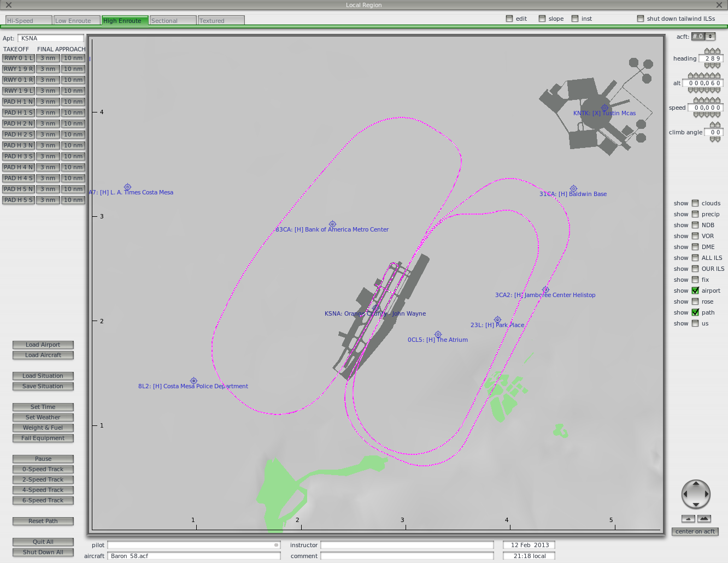Click the Apt airport ID input field
This screenshot has height=563, width=728.
tap(51, 38)
